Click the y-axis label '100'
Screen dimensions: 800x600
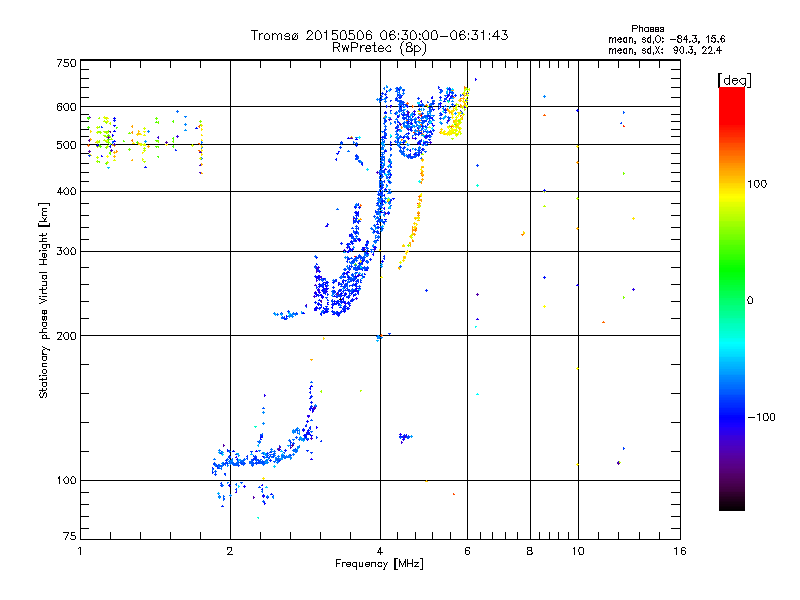tap(67, 481)
